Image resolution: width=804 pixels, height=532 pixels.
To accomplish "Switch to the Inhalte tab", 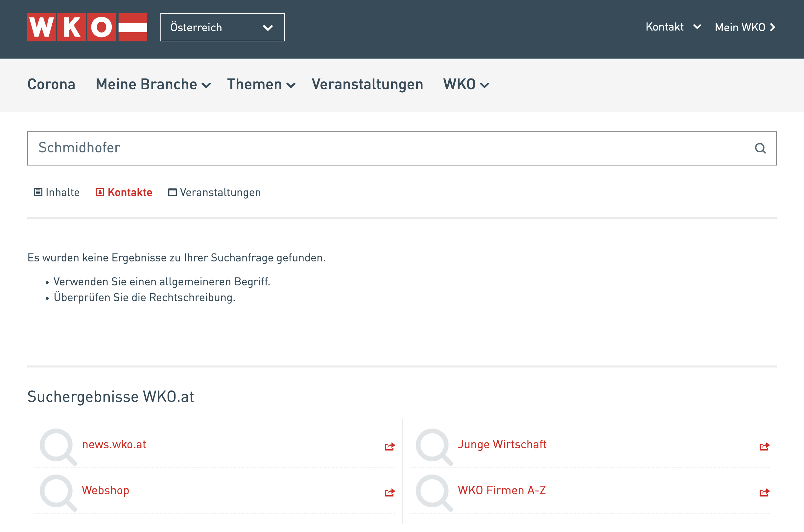I will [57, 192].
